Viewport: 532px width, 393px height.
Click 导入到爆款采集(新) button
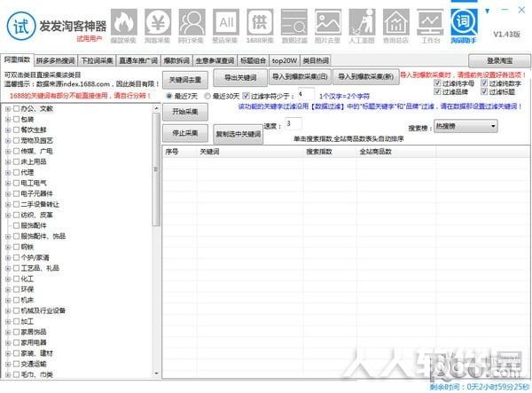365,77
